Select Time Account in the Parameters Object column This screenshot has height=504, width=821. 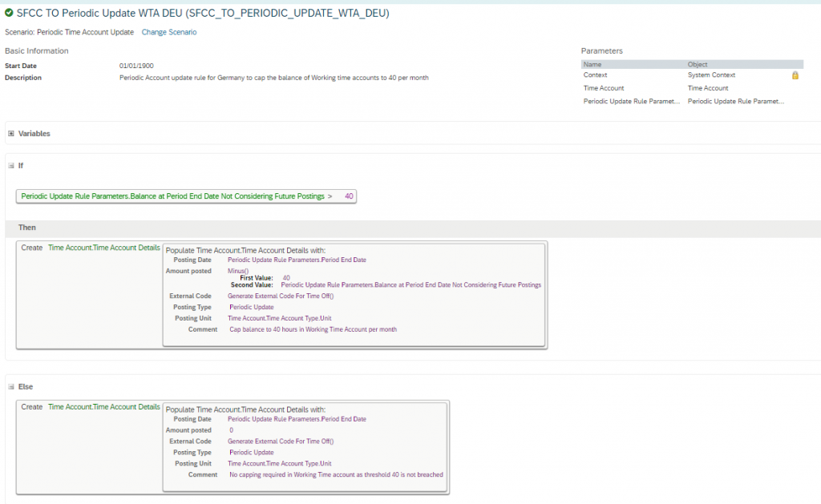click(708, 88)
